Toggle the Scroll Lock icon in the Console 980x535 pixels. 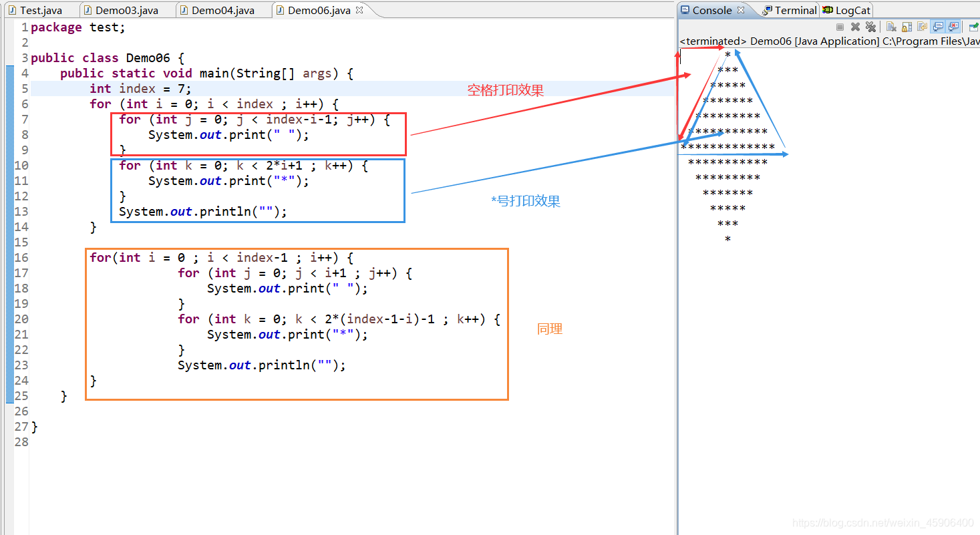[x=907, y=27]
